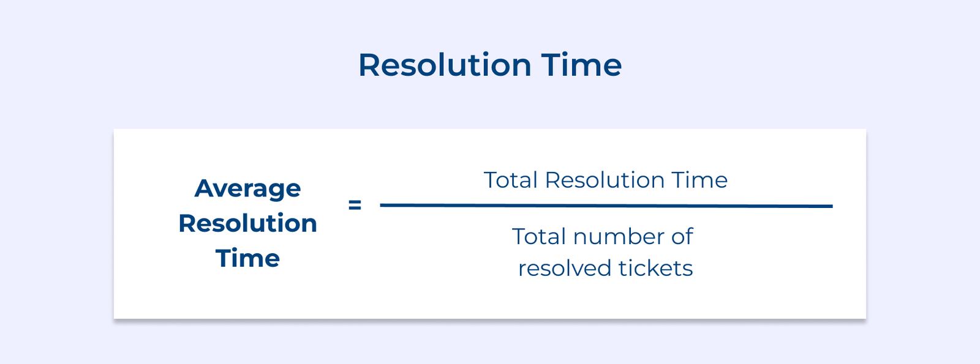Click the denominator line "Total number of"
The width and height of the screenshot is (980, 364).
coord(602,237)
